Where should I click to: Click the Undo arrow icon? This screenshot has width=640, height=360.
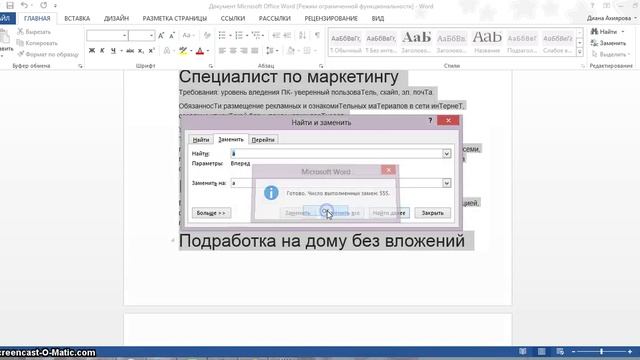point(24,5)
